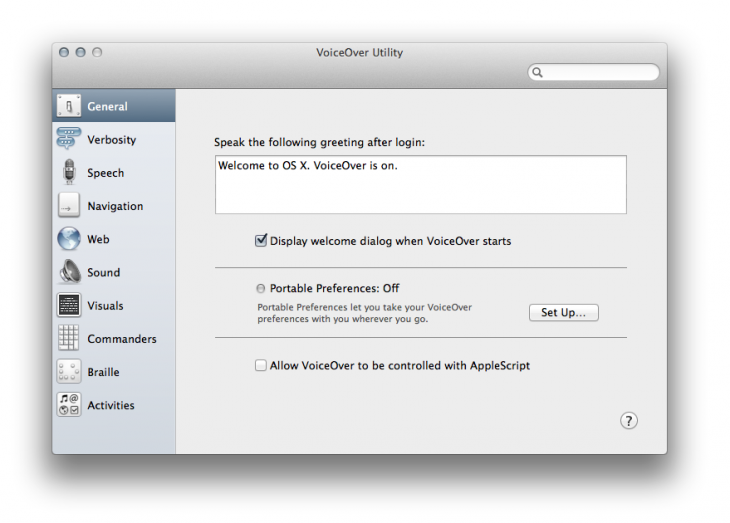Click the Activities icon
This screenshot has height=523, width=730.
click(x=69, y=404)
